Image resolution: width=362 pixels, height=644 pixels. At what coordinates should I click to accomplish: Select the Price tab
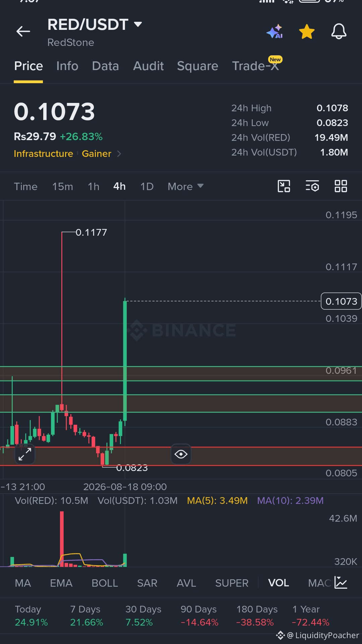tap(28, 66)
